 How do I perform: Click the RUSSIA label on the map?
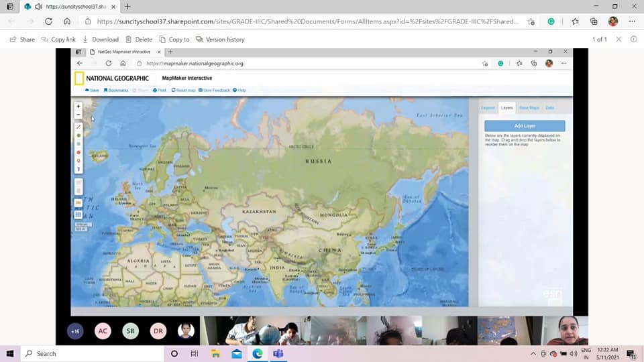pyautogui.click(x=319, y=162)
